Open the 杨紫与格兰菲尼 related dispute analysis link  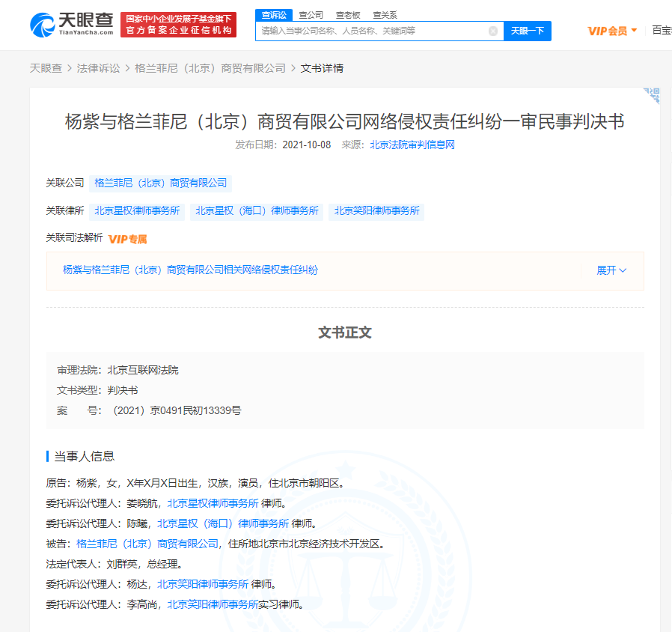click(x=190, y=270)
